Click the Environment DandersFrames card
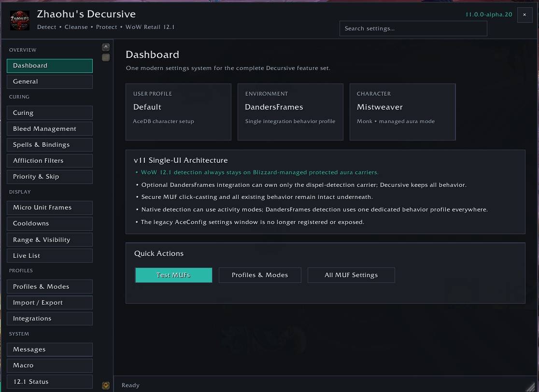 pyautogui.click(x=290, y=112)
